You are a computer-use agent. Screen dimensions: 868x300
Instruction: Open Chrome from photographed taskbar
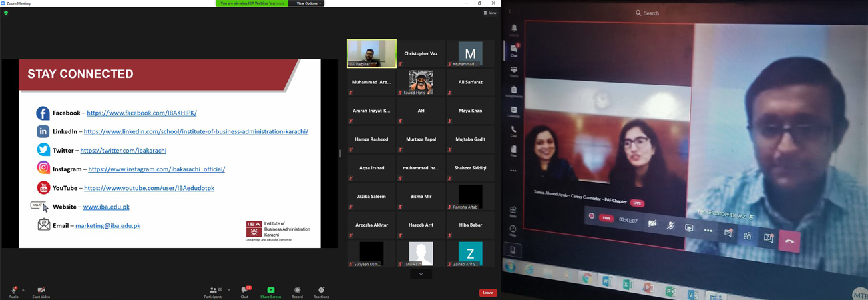coord(586,278)
